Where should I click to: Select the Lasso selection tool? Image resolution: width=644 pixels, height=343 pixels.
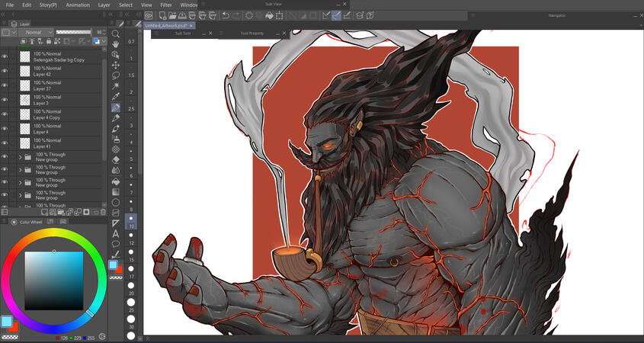[x=115, y=76]
